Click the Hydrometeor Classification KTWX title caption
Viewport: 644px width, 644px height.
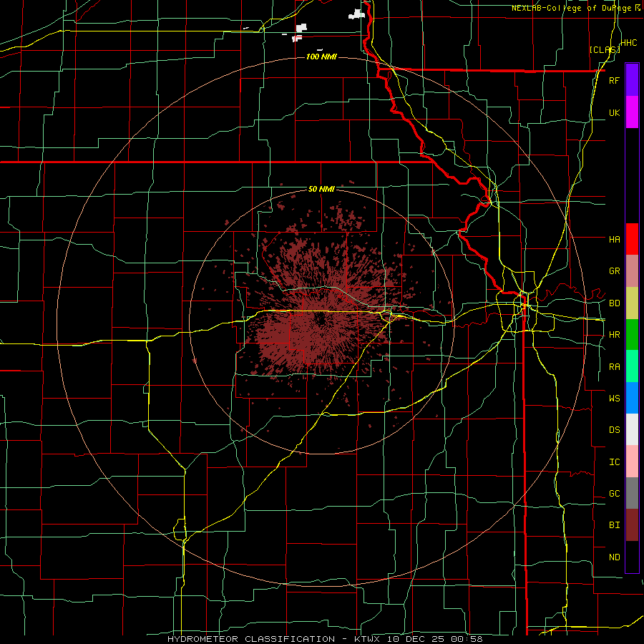[x=325, y=639]
